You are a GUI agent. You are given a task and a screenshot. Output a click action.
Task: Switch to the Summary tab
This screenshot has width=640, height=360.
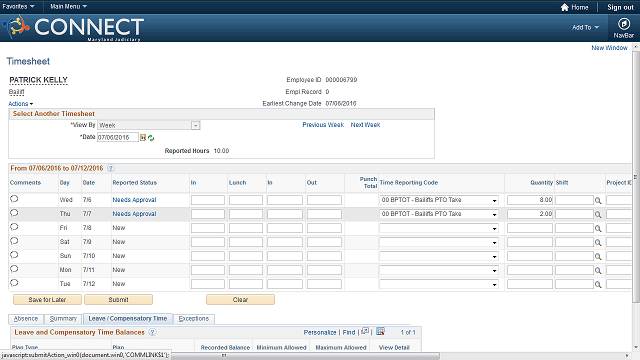pyautogui.click(x=63, y=318)
